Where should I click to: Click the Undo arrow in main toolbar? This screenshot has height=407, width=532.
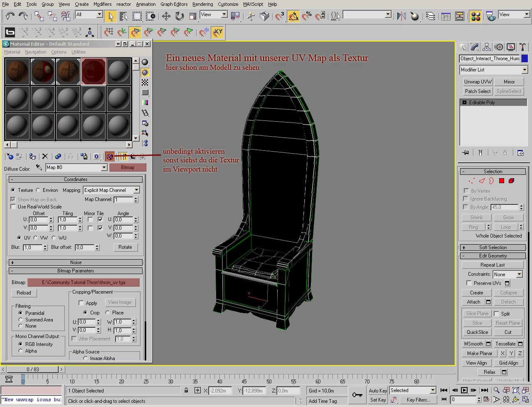click(10, 16)
